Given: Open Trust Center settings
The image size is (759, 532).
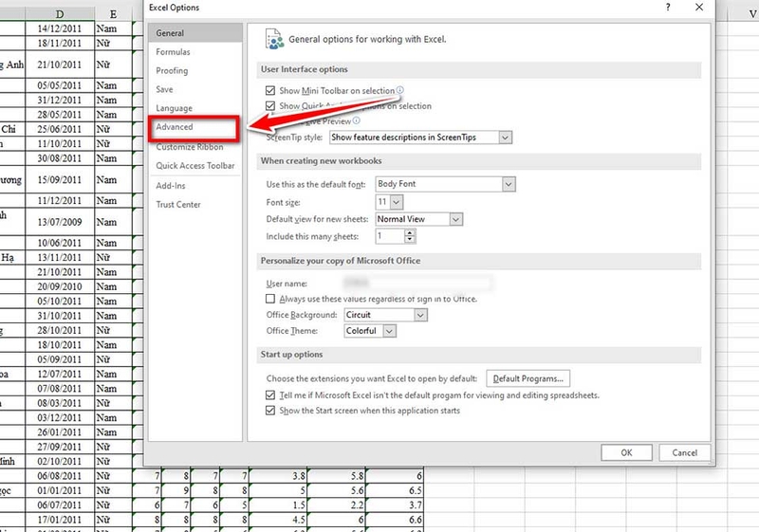Looking at the screenshot, I should (x=178, y=205).
